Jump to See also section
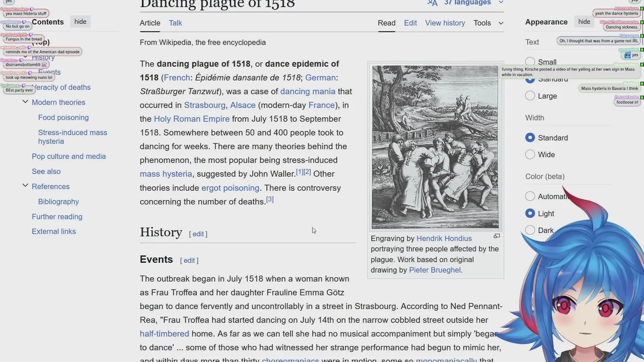The height and width of the screenshot is (362, 644). 46,171
